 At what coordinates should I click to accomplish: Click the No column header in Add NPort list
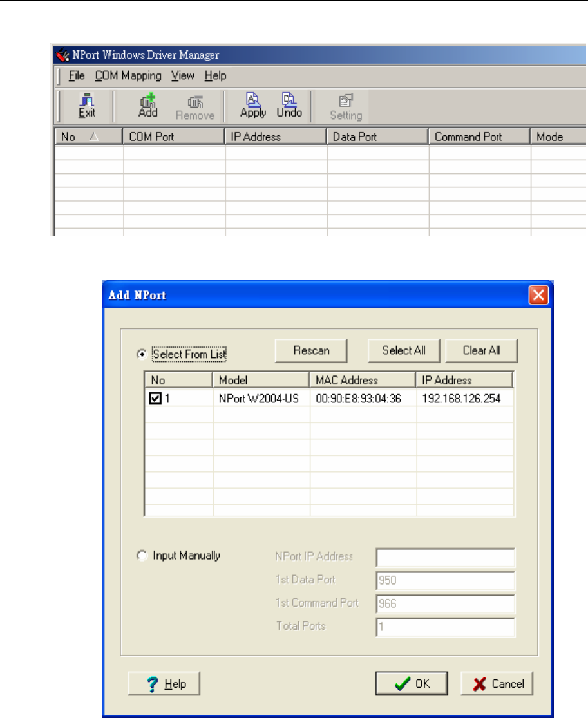[x=178, y=380]
